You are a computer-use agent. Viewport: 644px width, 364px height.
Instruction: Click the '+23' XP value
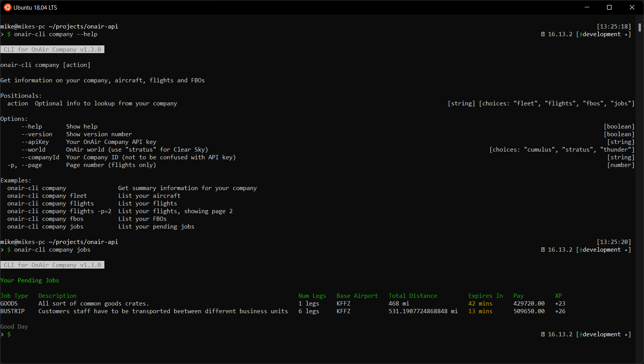click(560, 304)
